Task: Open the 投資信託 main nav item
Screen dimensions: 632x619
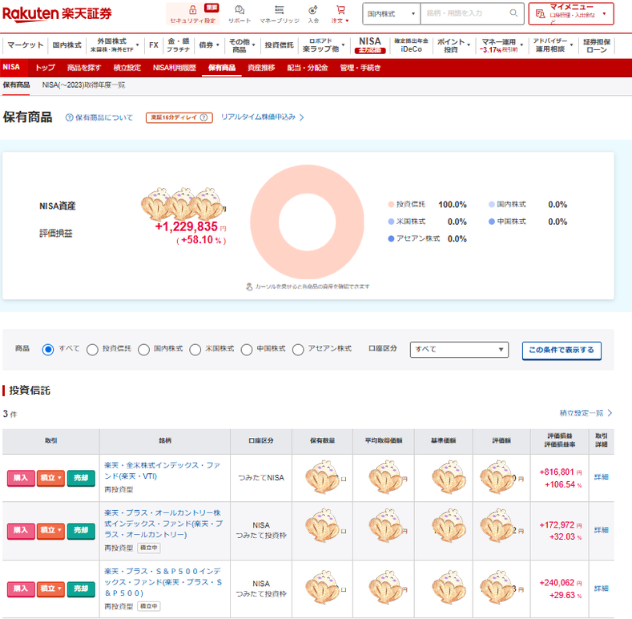Action: 279,45
